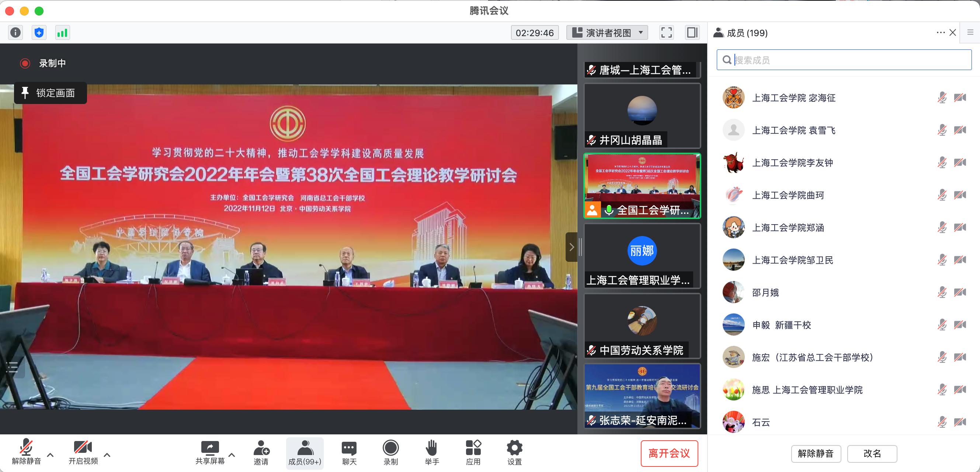Image resolution: width=980 pixels, height=472 pixels.
Task: Click muted mic icon for 袁雪飞
Action: pos(942,130)
